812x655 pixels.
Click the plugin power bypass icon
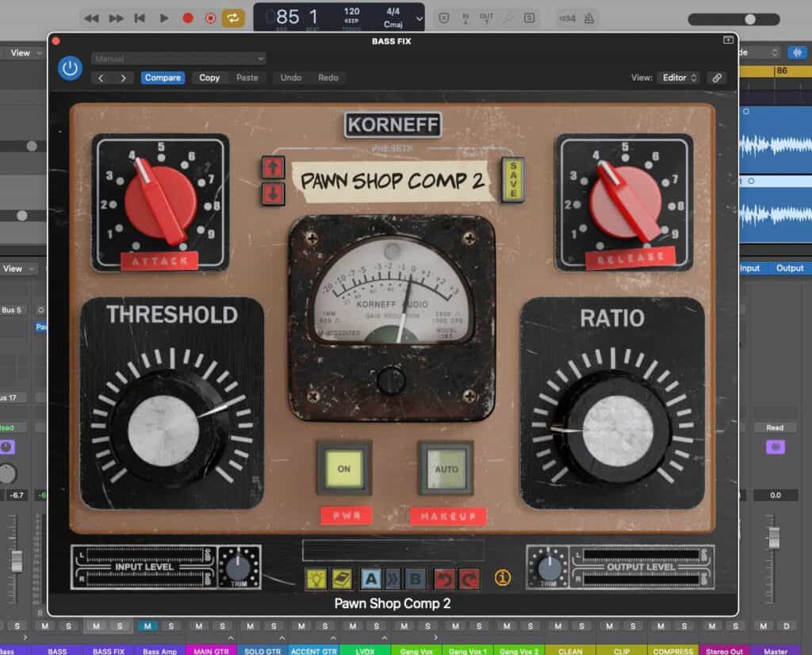point(70,68)
